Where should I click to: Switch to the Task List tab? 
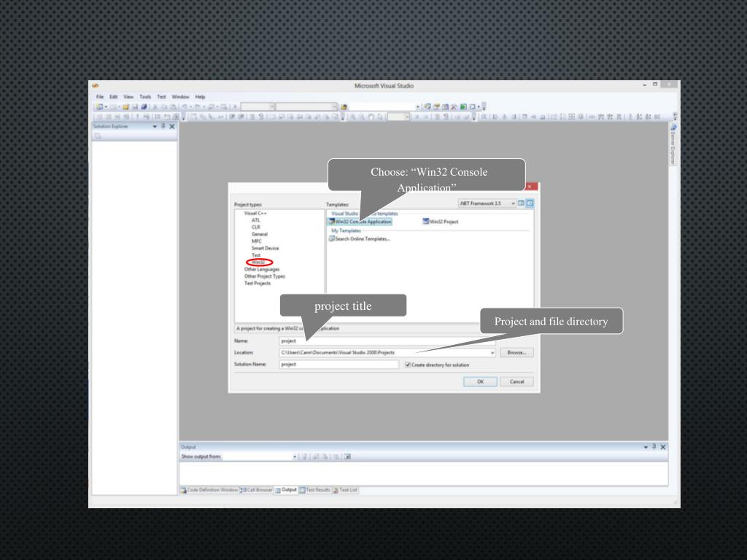pos(345,490)
